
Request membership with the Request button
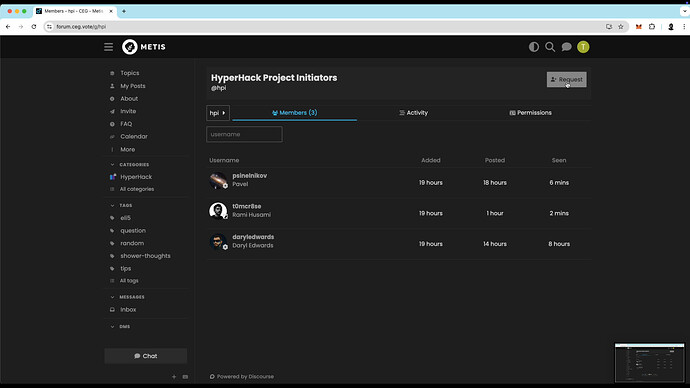click(x=566, y=80)
